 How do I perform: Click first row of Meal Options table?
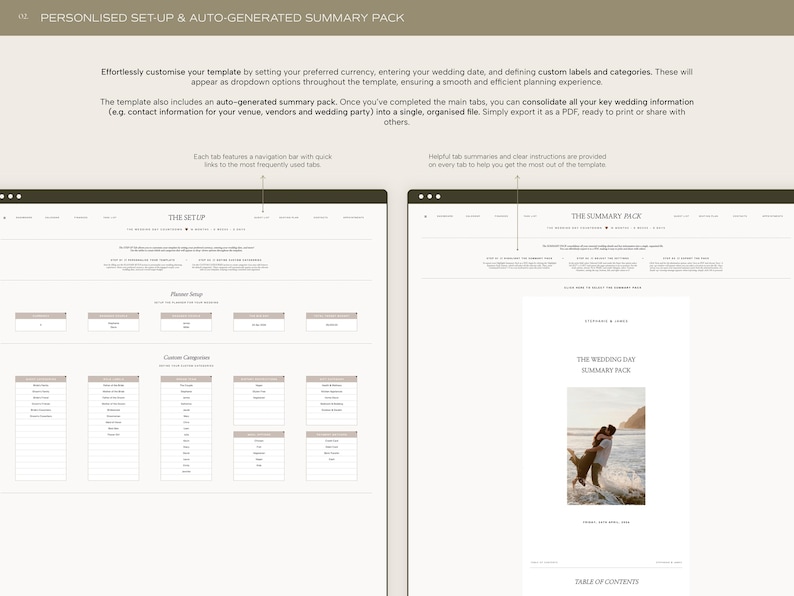pyautogui.click(x=259, y=441)
